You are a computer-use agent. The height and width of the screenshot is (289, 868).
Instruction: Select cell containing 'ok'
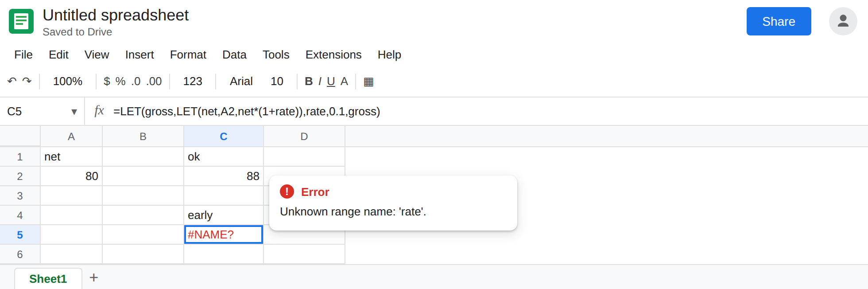coord(224,157)
